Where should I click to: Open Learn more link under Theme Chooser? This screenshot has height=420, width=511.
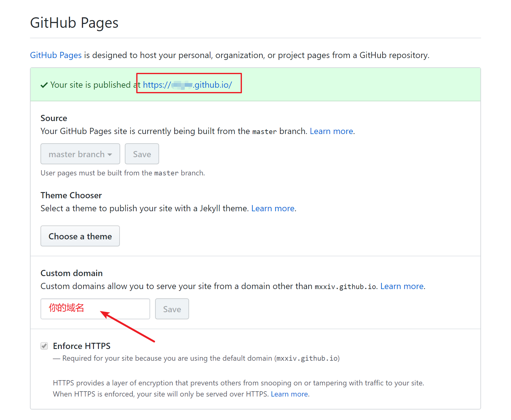tap(273, 208)
